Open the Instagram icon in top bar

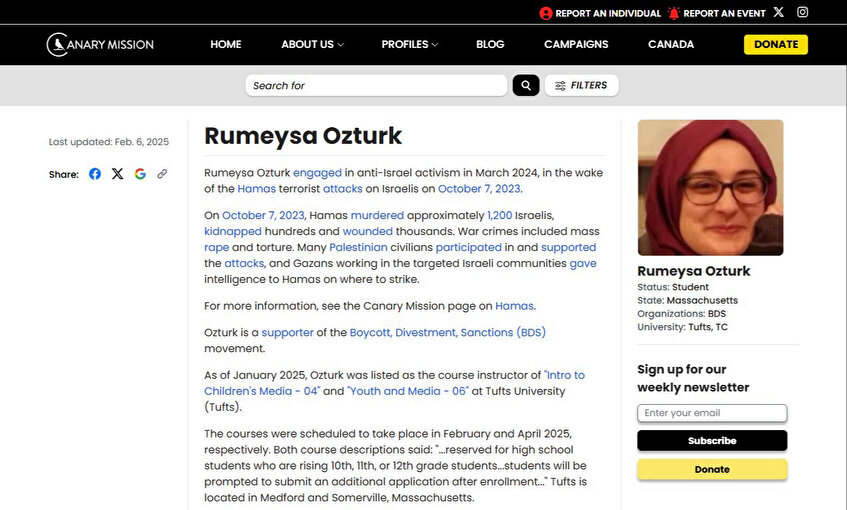(x=803, y=12)
